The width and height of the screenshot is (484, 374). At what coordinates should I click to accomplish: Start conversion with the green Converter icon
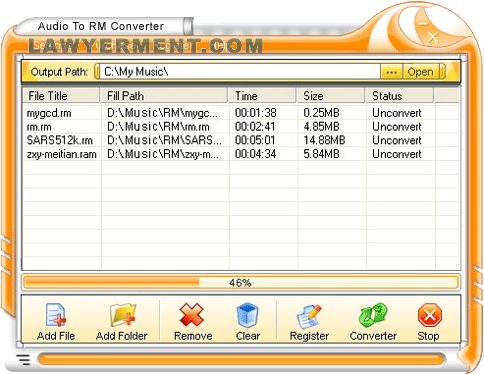[x=373, y=315]
